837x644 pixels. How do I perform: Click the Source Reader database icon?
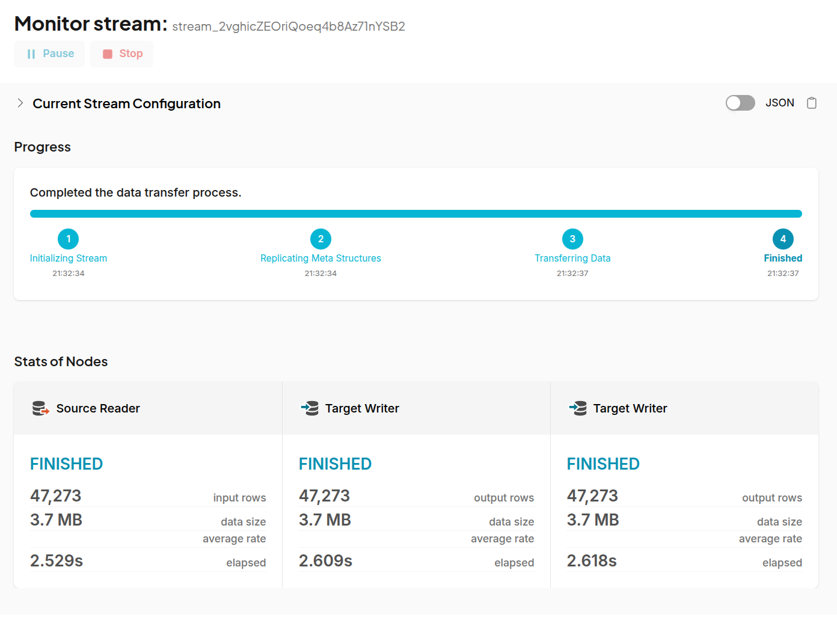click(x=40, y=408)
